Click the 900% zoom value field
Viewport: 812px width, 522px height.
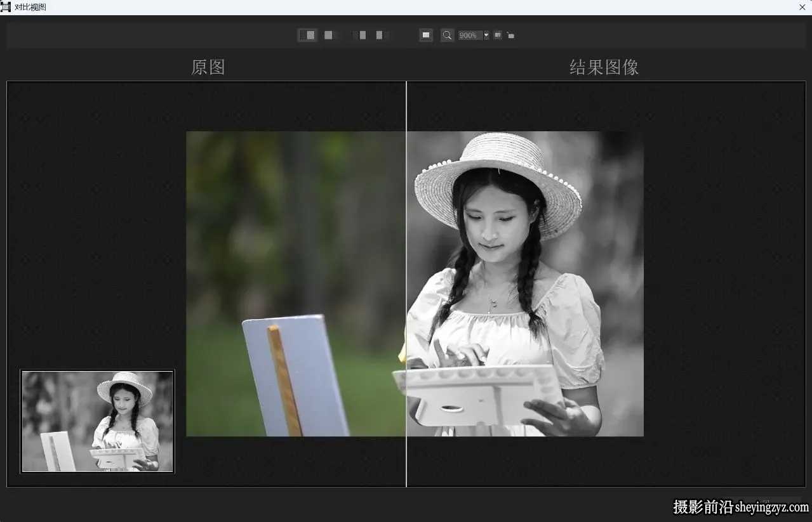[x=470, y=36]
